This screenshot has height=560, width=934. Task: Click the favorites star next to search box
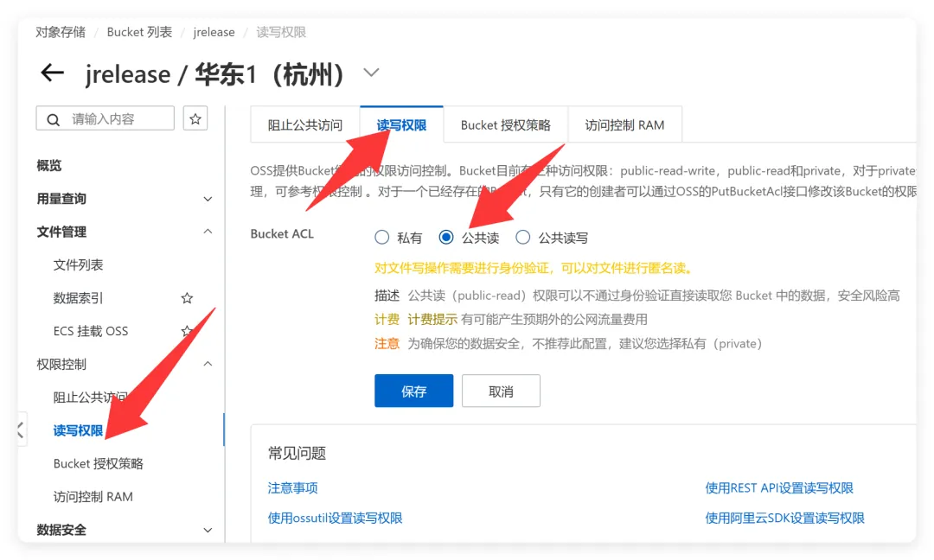195,118
